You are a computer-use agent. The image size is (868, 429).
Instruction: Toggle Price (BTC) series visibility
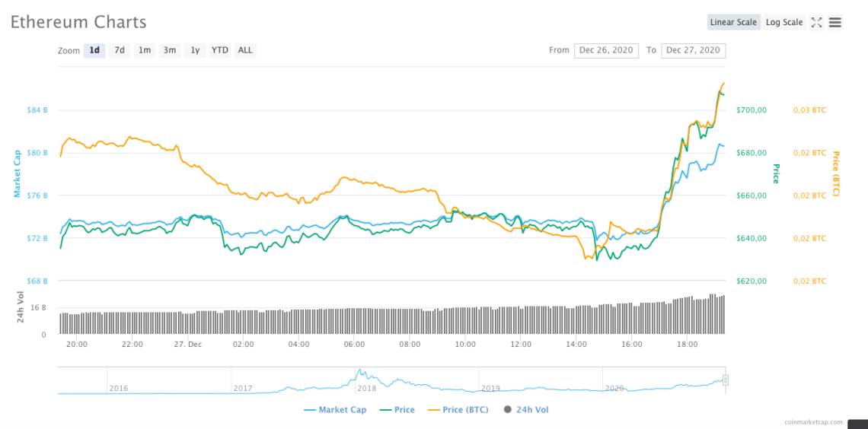[460, 410]
